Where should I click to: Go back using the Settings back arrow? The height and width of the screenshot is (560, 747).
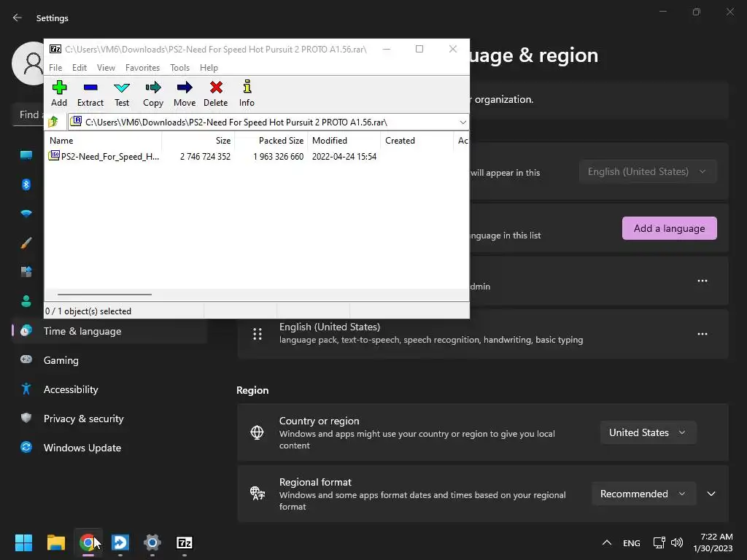pos(18,18)
